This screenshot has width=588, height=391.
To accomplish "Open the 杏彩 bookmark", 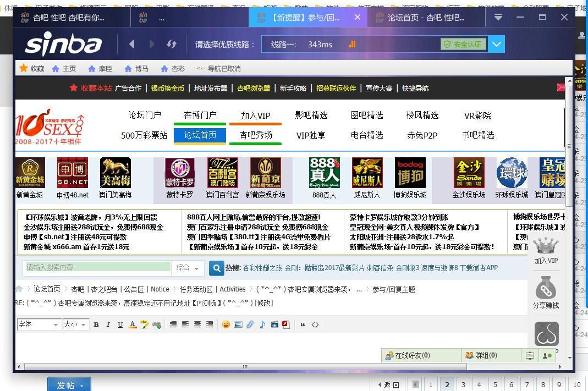I will coord(173,69).
